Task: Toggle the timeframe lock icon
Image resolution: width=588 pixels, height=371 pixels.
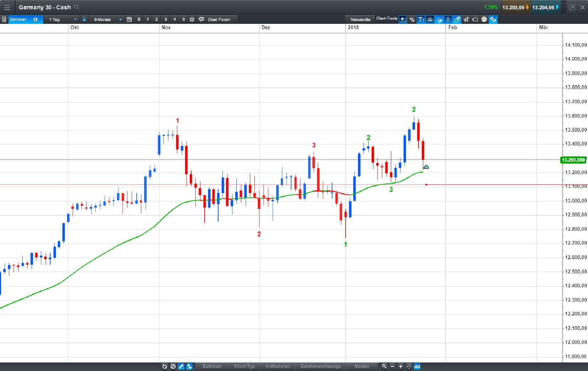Action: (84, 20)
